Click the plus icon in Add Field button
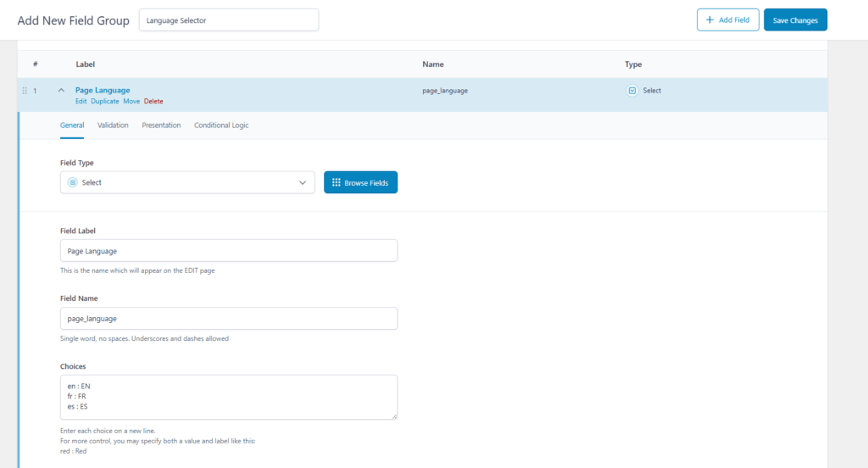Image resolution: width=868 pixels, height=468 pixels. point(709,20)
